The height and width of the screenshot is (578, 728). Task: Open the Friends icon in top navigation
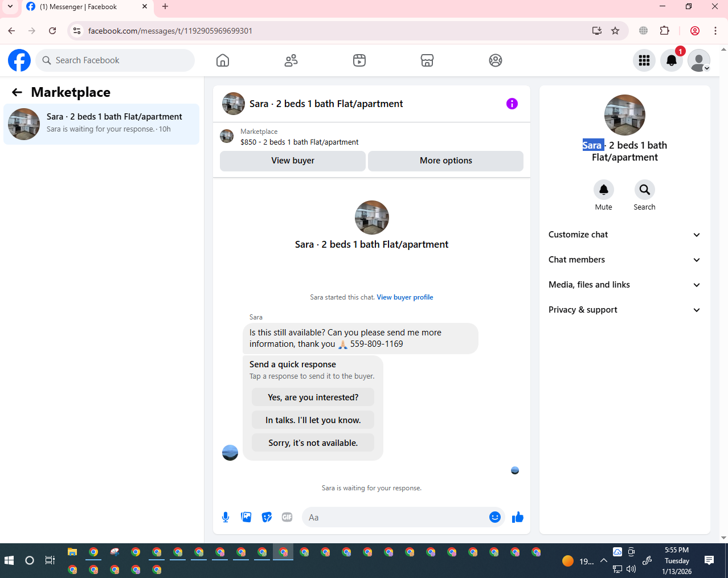point(291,60)
